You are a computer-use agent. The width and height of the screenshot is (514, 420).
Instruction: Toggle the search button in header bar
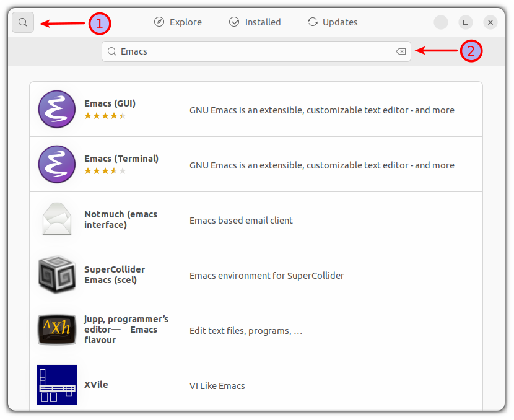(x=23, y=22)
